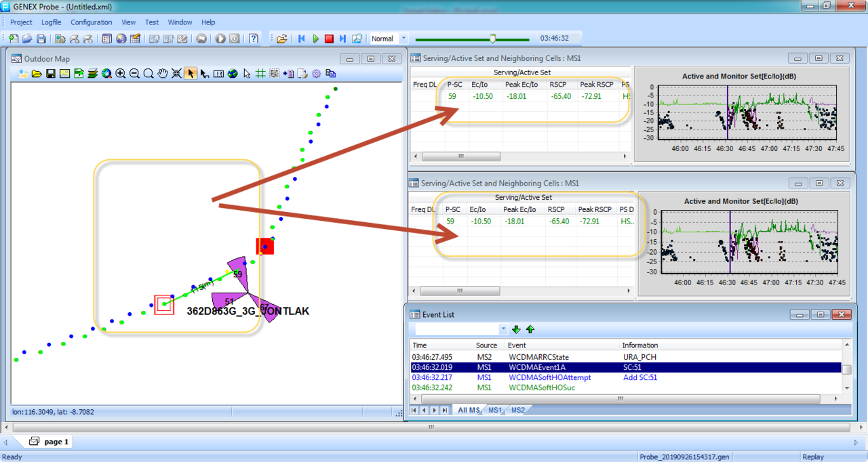Stop replay with the red square button
This screenshot has height=462, width=868.
click(329, 39)
